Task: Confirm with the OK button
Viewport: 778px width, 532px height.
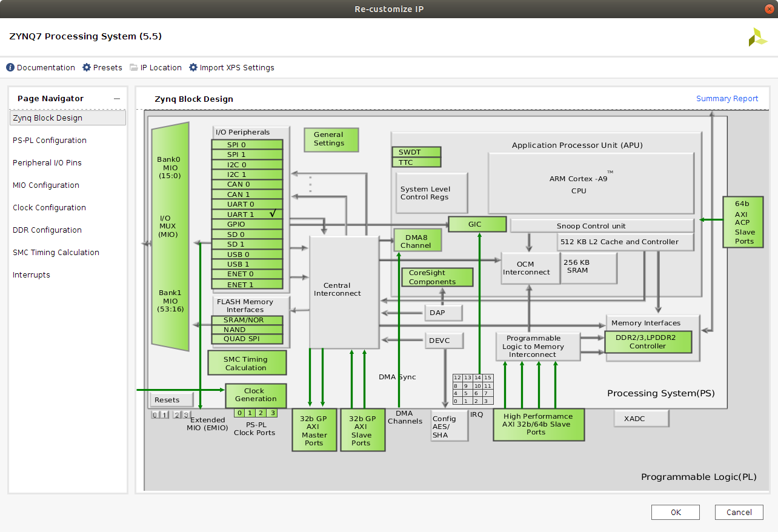Action: (676, 512)
